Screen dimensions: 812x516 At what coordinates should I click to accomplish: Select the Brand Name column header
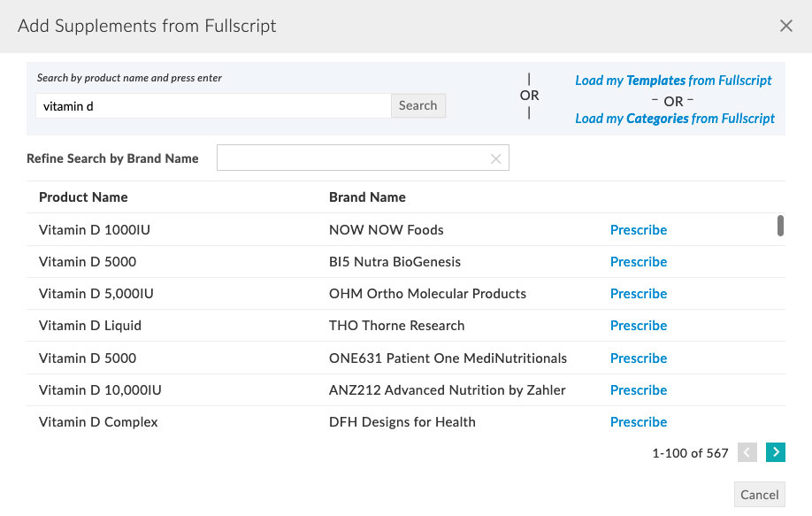pos(367,196)
